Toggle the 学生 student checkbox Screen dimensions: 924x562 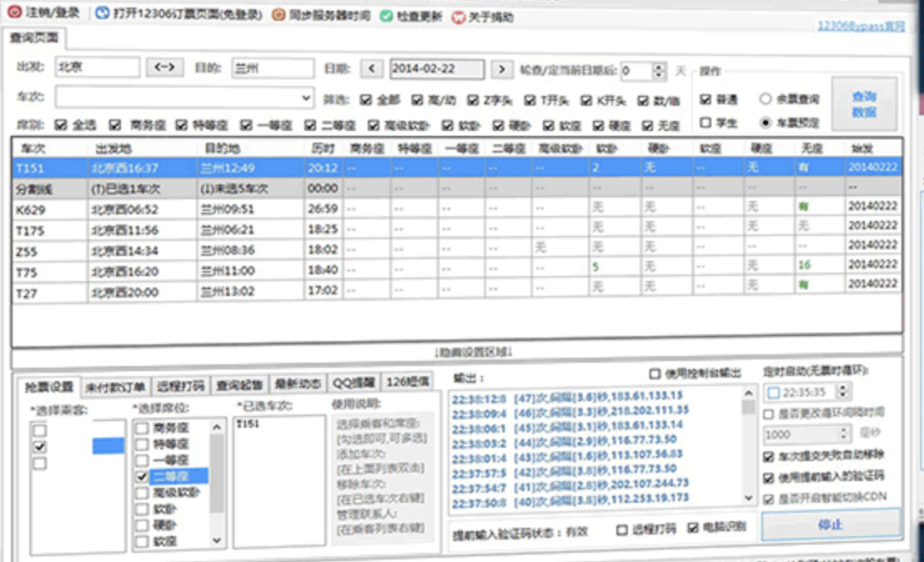[706, 123]
